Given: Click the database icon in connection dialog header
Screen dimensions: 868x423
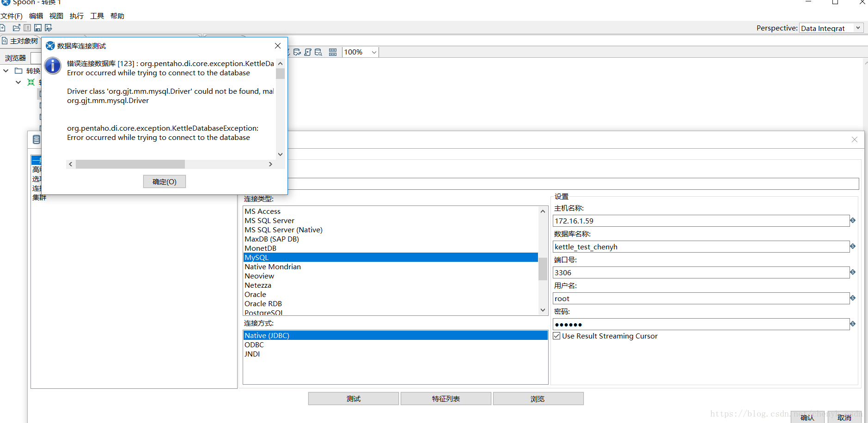Looking at the screenshot, I should coord(37,139).
